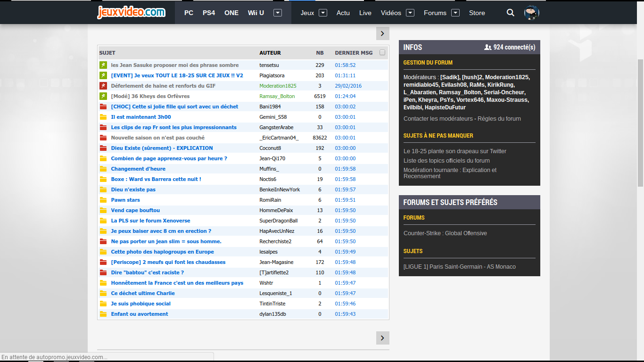Open the PC platform menu
644x362 pixels.
pos(189,13)
